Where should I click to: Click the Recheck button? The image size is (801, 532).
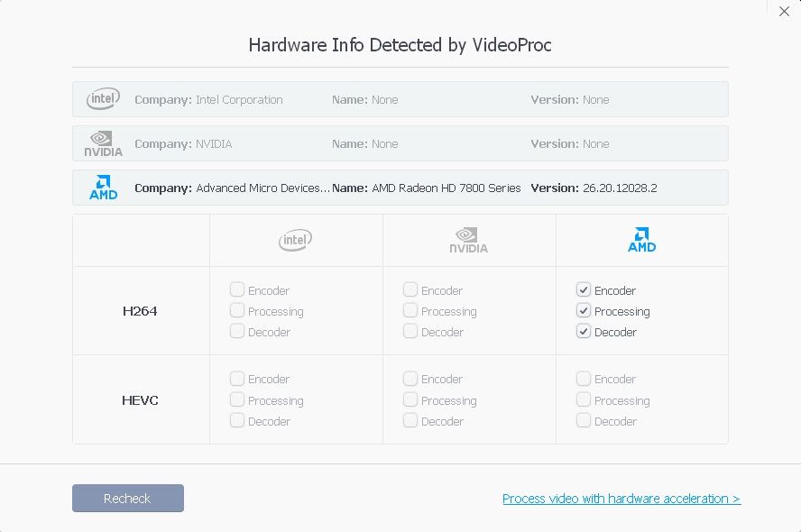point(128,499)
